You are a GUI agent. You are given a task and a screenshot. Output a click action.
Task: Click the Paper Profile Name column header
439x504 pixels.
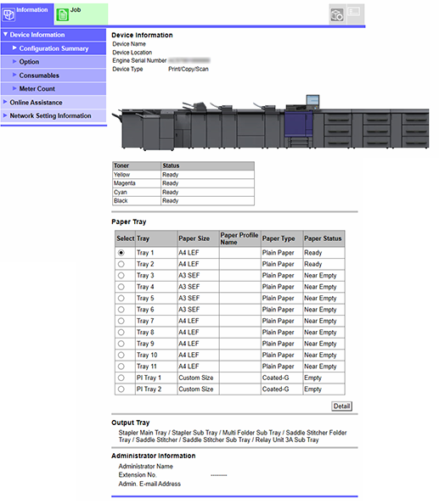(239, 238)
